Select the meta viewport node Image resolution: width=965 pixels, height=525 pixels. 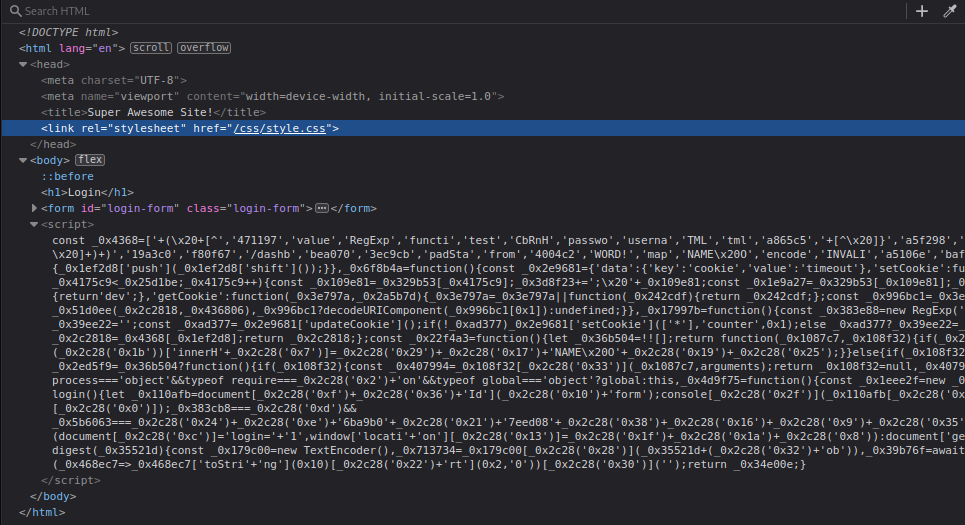tap(273, 96)
